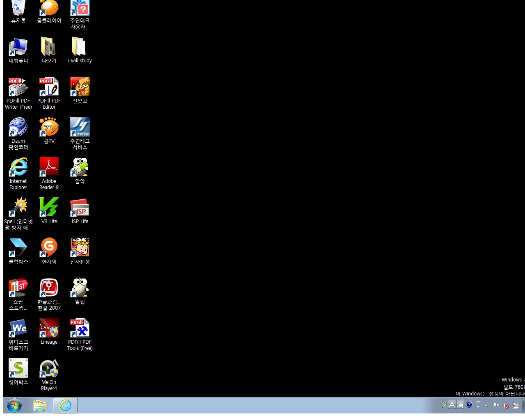Select the MelOn Player4 shortcut

pos(49,375)
